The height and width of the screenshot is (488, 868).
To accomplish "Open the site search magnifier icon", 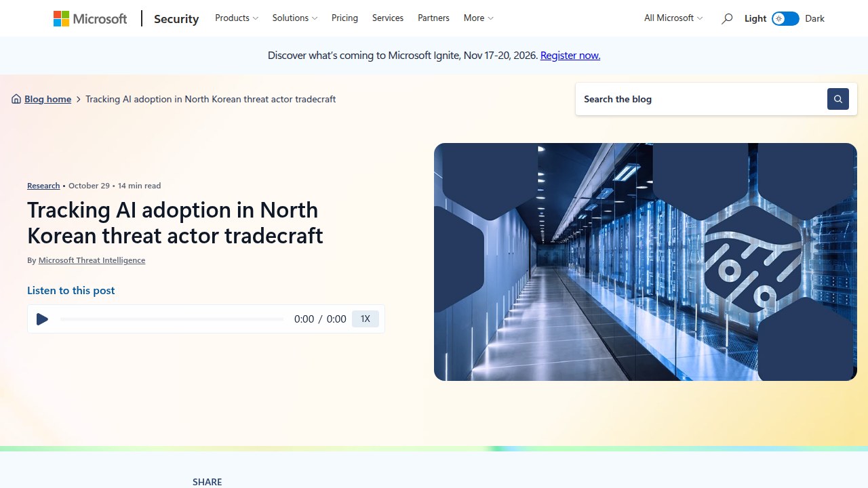I will (727, 19).
